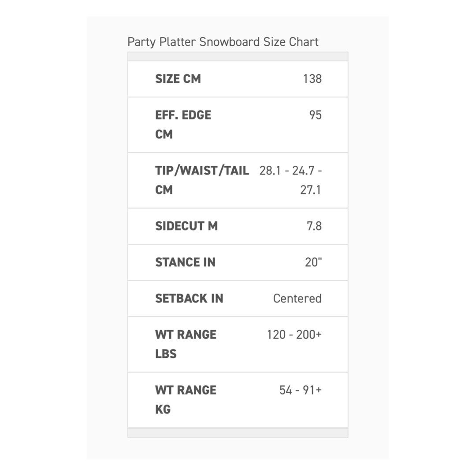Click the gray footer strip below WT RANGE KG

coord(238,432)
